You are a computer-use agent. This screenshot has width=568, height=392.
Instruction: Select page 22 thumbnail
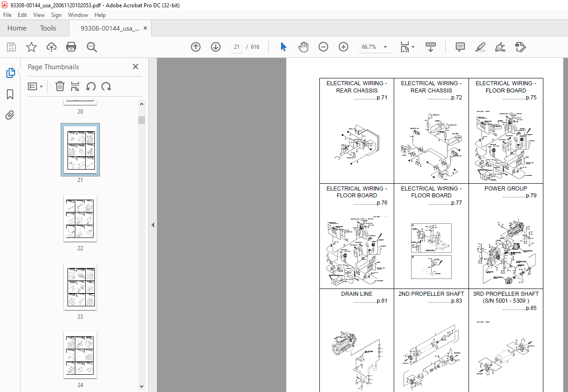pos(80,218)
